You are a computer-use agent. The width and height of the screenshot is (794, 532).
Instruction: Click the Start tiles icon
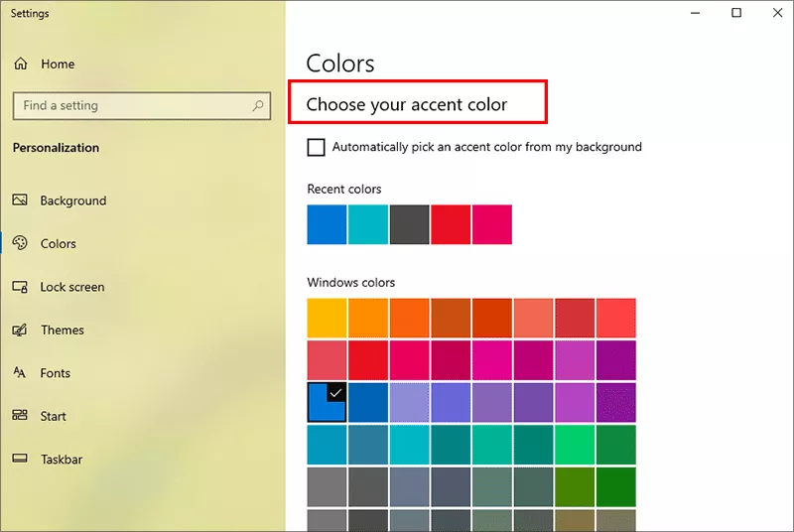tap(20, 416)
